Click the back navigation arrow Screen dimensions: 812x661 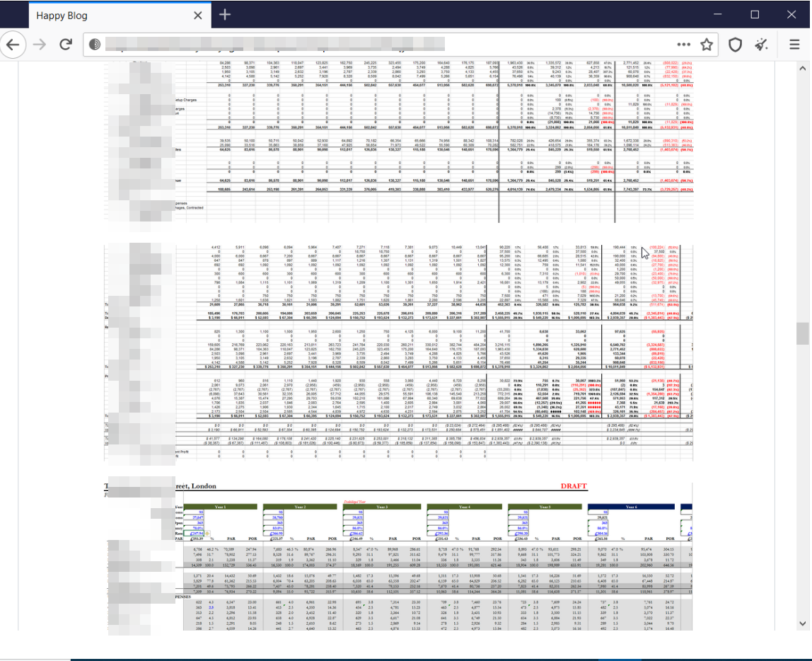pos(12,45)
